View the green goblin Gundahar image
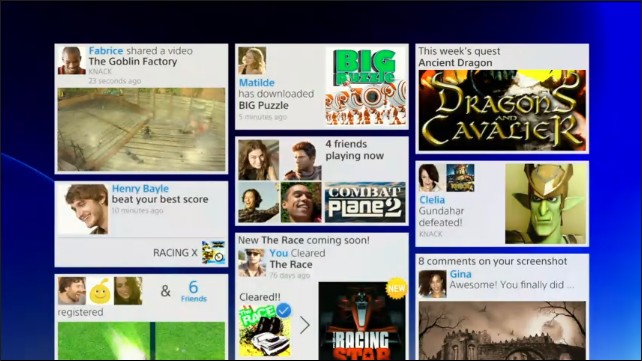The image size is (642, 361). pos(545,204)
